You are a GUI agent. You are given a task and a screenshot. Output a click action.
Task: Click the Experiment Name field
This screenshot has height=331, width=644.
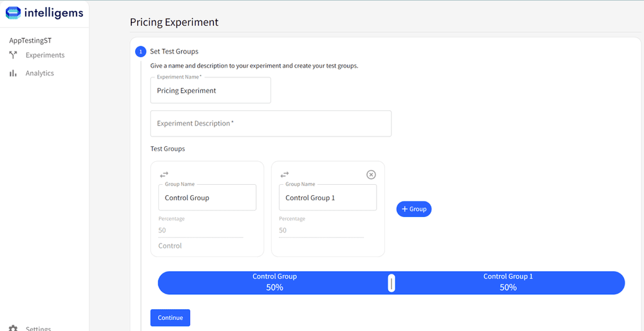(x=211, y=90)
